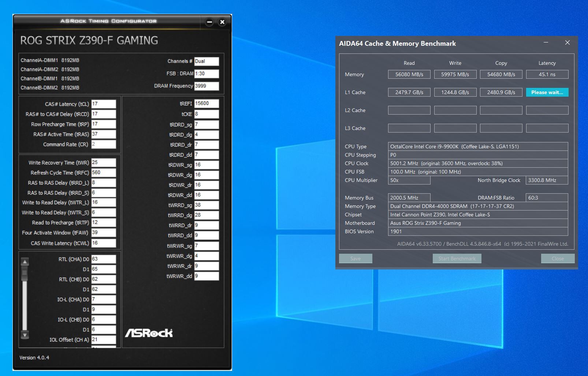Select the Refresh Cycle Time (tRFC) field
This screenshot has width=588, height=376.
104,172
